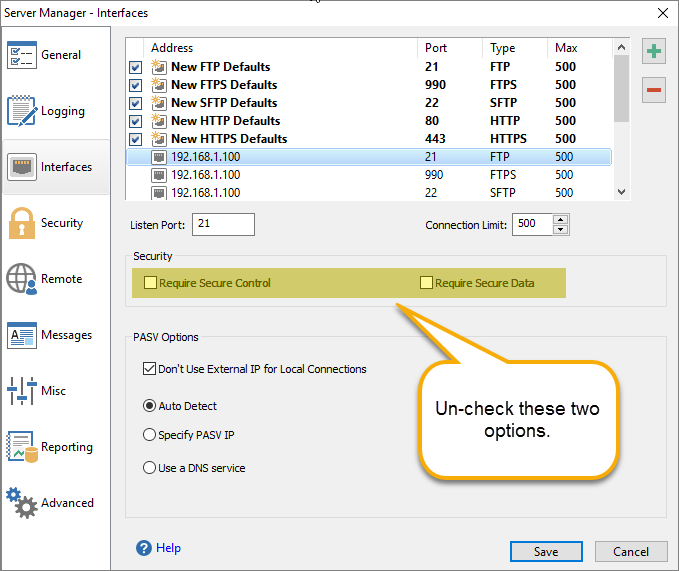
Task: Open the General settings icon
Action: (x=22, y=55)
